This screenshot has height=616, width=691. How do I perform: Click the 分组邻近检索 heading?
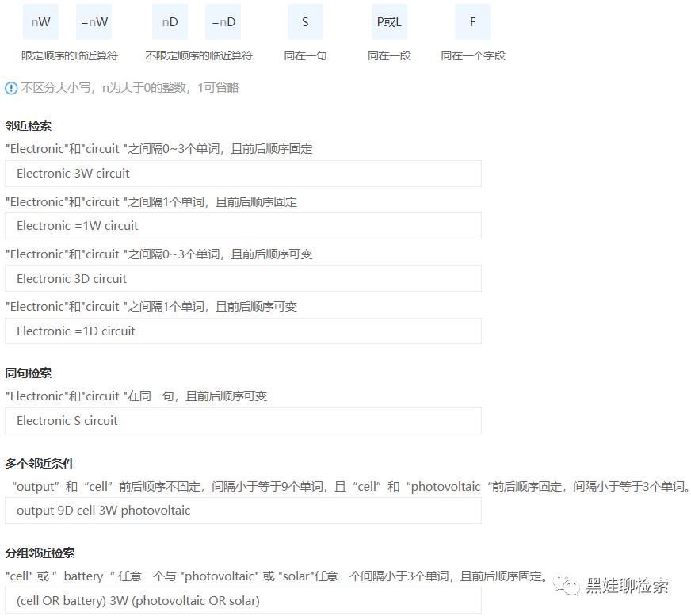pyautogui.click(x=39, y=552)
